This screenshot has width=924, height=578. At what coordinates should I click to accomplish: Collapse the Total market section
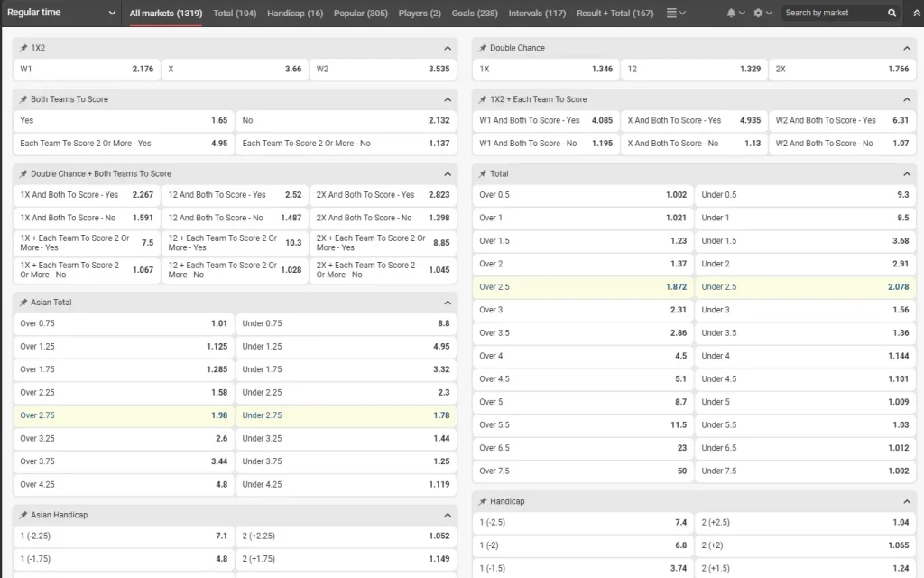tap(906, 174)
